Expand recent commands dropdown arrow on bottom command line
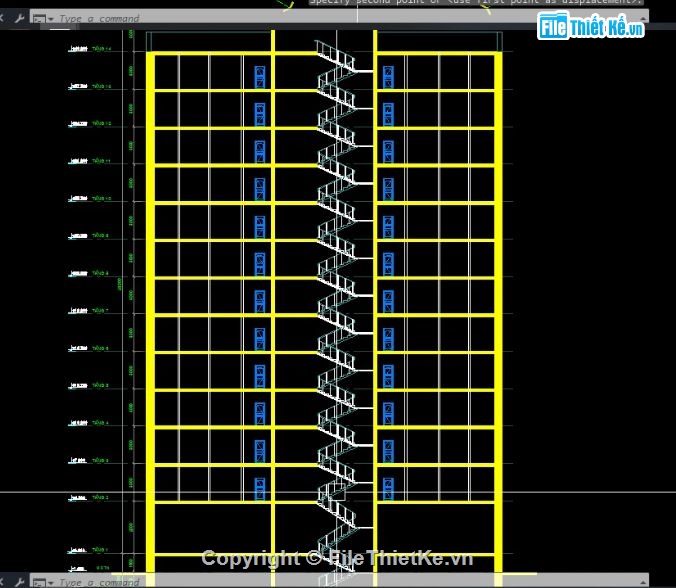676x588 pixels. coord(51,583)
